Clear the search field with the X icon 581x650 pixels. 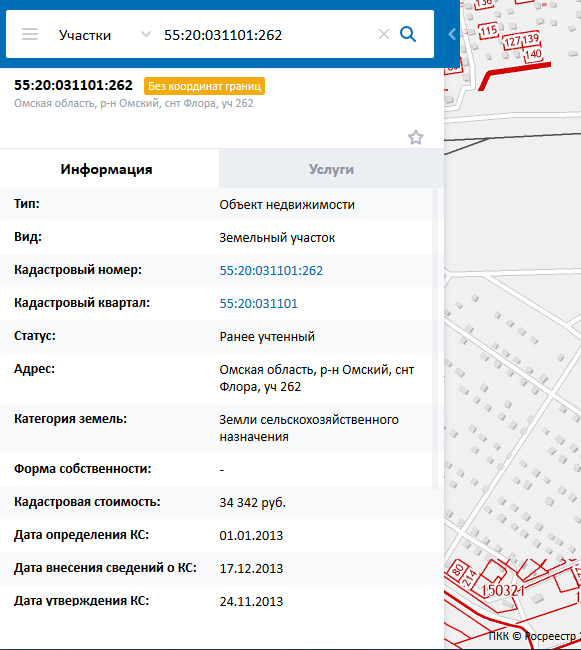tap(384, 34)
